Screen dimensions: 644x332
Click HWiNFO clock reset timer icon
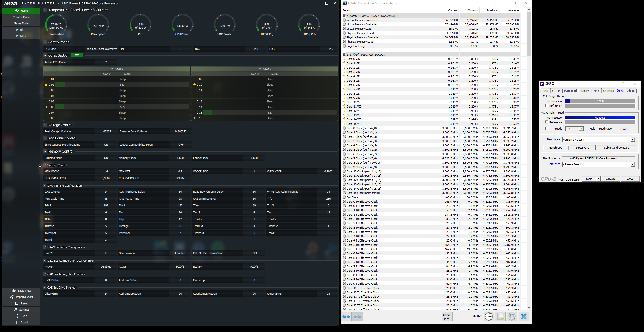(489, 316)
